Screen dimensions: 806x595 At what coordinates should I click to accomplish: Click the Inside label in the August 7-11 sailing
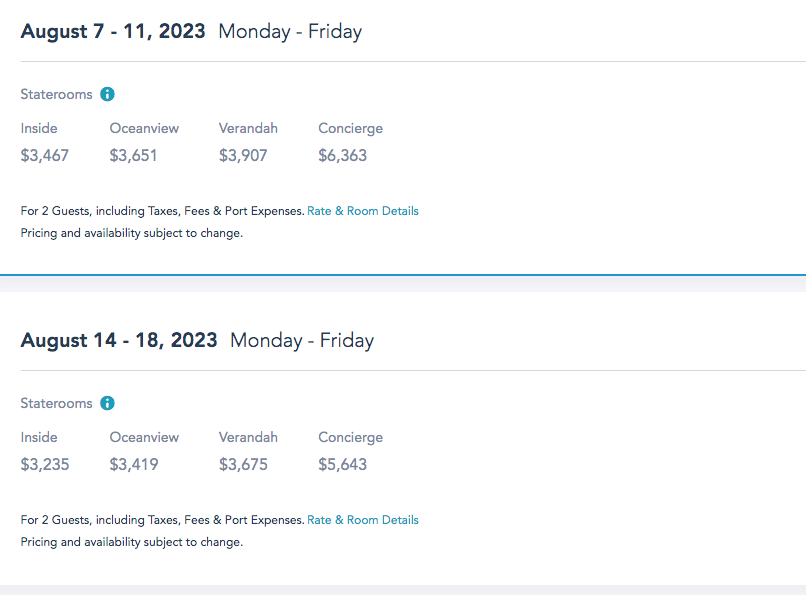click(x=39, y=128)
